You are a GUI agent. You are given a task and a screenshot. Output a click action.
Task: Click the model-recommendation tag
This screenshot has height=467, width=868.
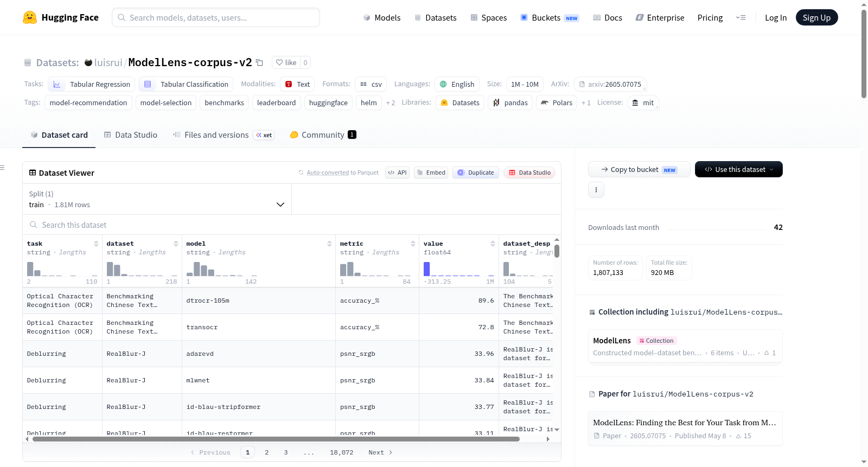[x=88, y=103]
